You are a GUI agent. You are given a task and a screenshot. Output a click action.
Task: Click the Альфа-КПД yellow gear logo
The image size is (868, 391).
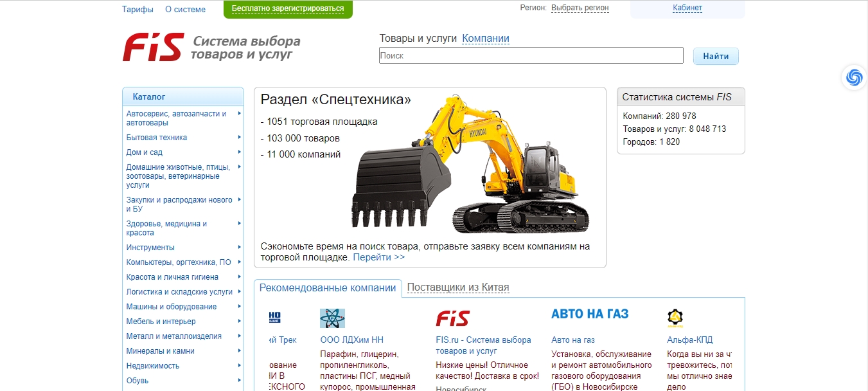(x=675, y=318)
